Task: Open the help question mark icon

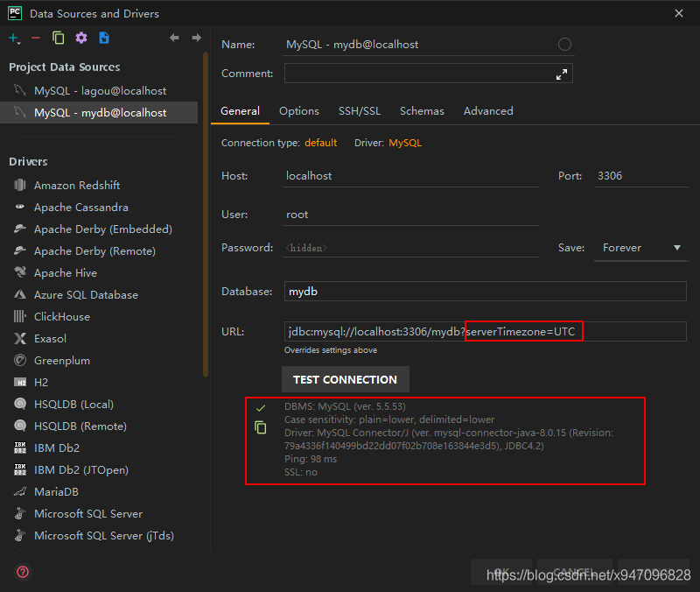Action: point(21,572)
